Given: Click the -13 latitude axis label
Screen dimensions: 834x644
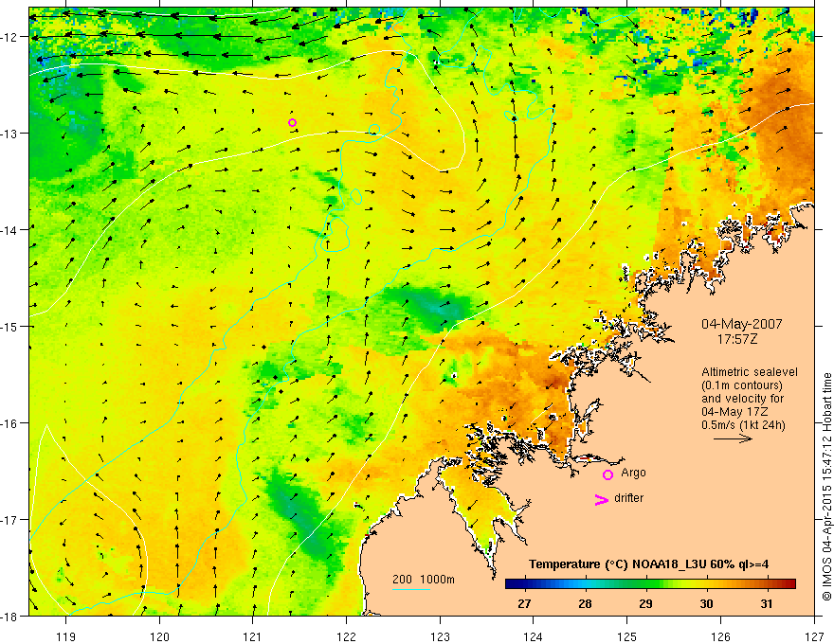Looking at the screenshot, I should coord(9,133).
